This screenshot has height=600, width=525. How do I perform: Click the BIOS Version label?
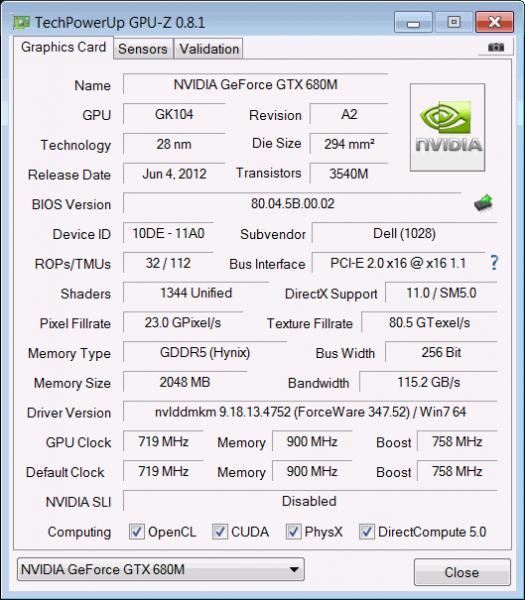point(72,204)
